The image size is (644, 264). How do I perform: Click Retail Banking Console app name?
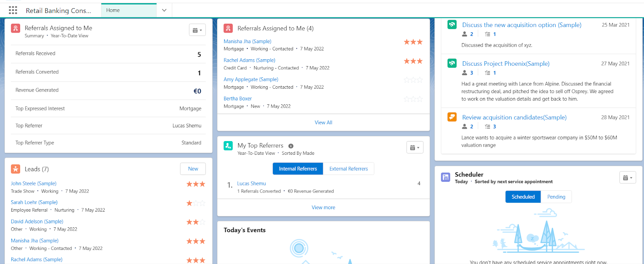(x=58, y=10)
